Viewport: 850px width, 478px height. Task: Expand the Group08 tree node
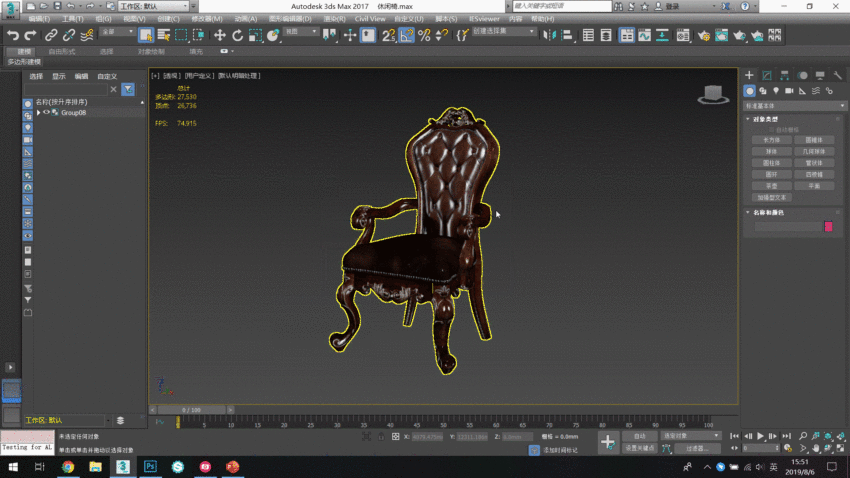click(38, 113)
